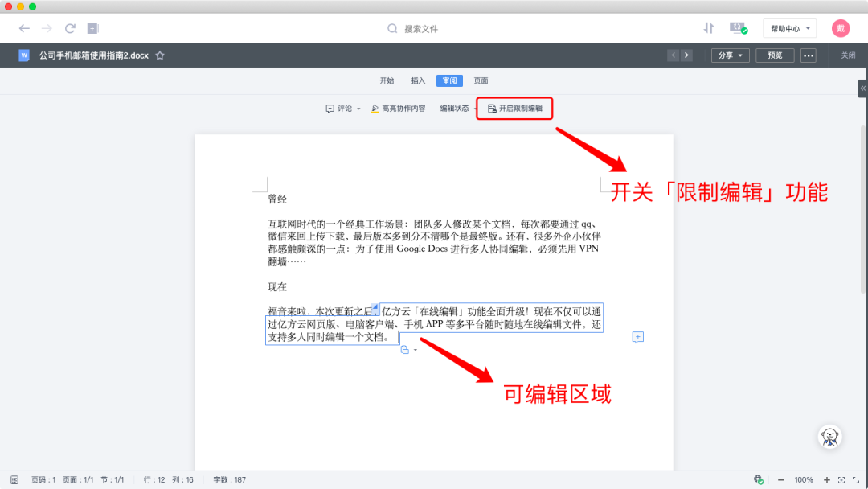Click the 预览 preview button
The width and height of the screenshot is (868, 489).
click(x=774, y=55)
